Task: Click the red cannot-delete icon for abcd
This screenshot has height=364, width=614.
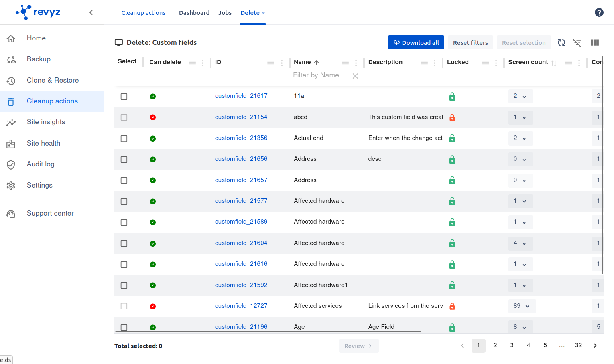Action: 153,117
